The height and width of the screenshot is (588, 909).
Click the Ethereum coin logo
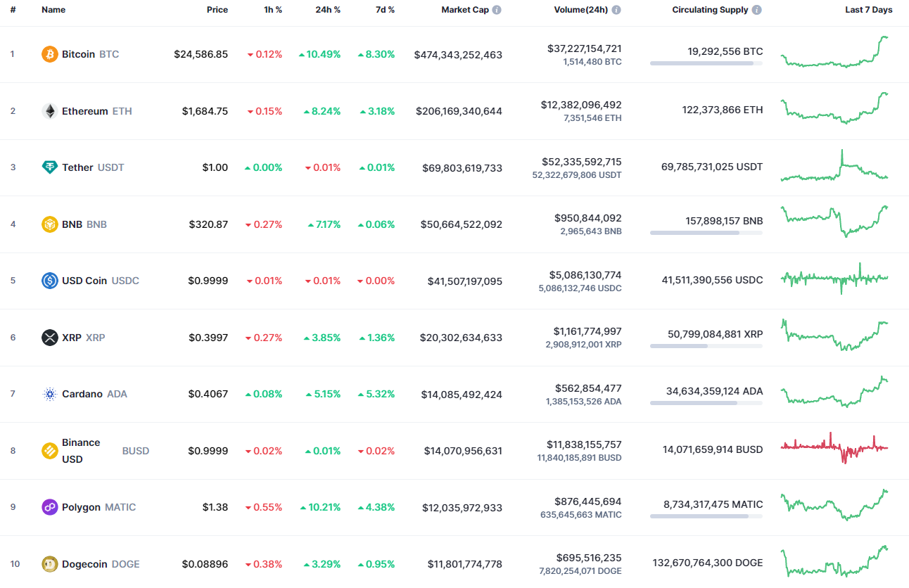[49, 110]
